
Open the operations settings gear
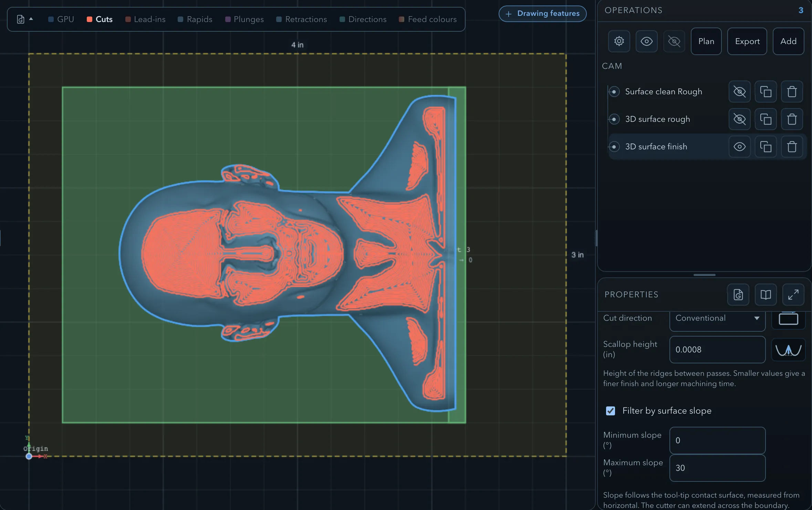(619, 41)
